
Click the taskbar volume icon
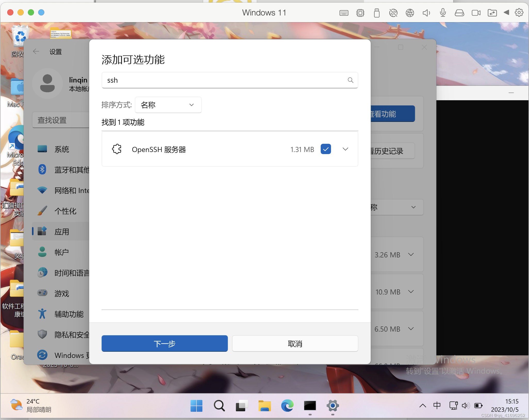click(466, 406)
